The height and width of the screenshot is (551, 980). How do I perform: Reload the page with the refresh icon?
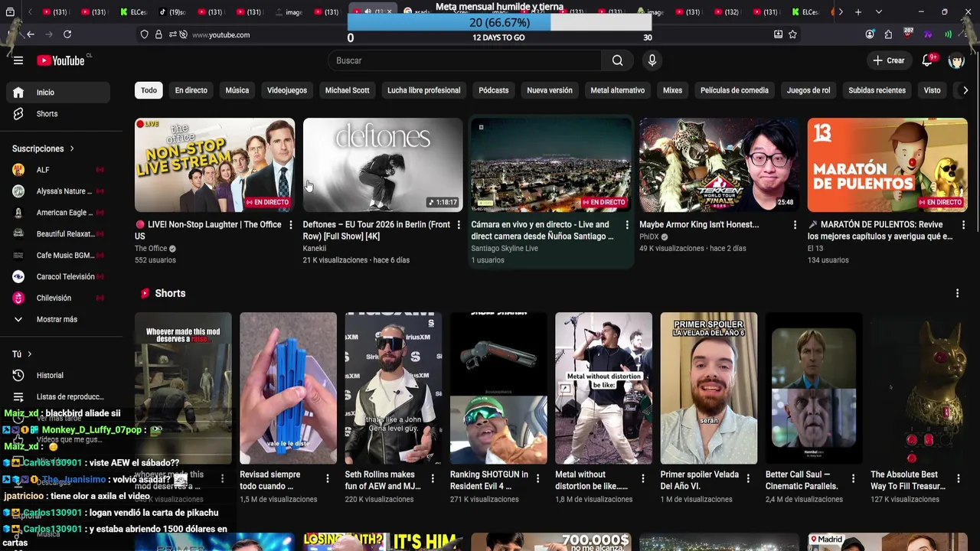(67, 34)
